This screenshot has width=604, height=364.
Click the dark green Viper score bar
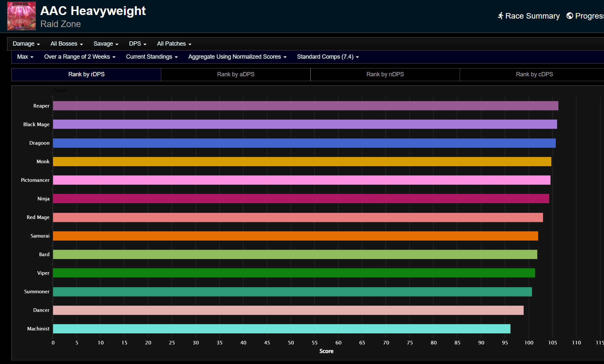(294, 273)
